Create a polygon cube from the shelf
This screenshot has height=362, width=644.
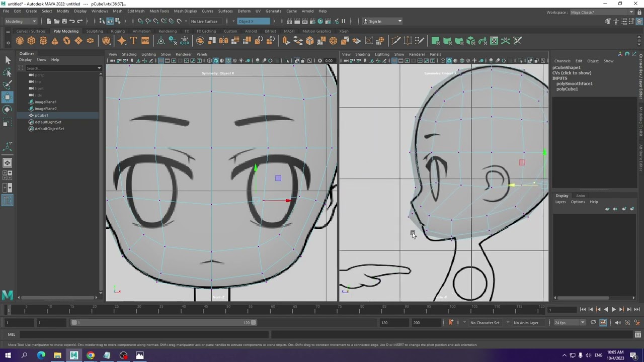click(x=31, y=41)
